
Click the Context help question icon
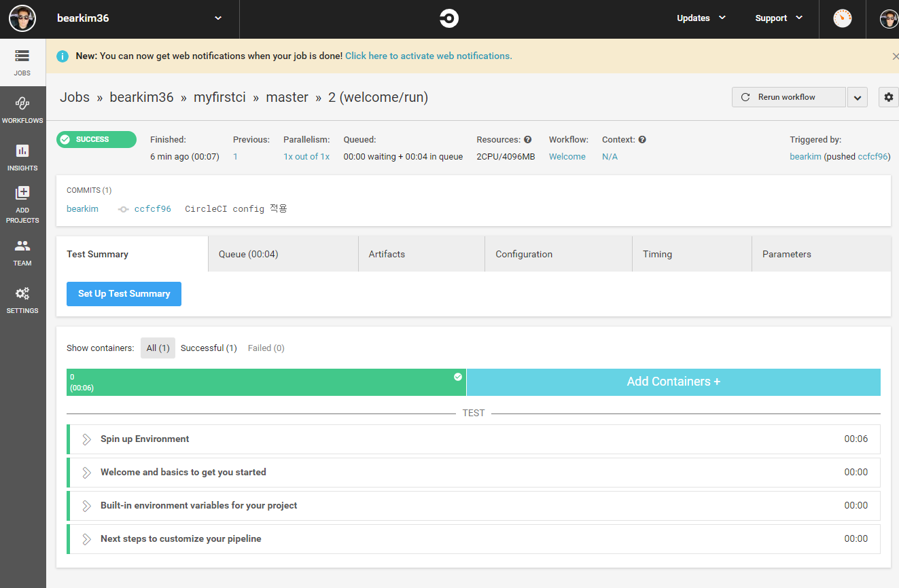point(642,140)
